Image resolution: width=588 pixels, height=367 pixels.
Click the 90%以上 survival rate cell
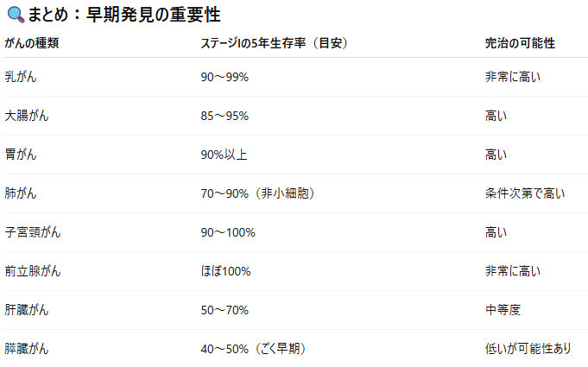tap(224, 155)
